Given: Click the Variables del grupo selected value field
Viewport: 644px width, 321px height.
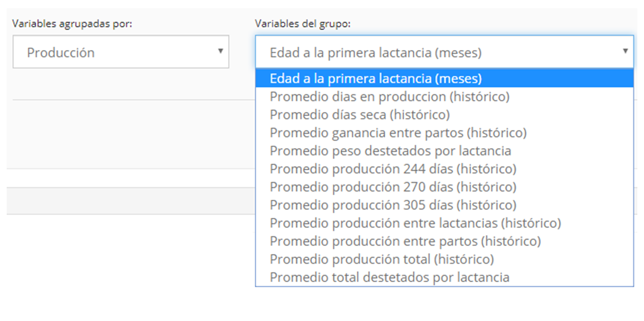Looking at the screenshot, I should click(444, 52).
